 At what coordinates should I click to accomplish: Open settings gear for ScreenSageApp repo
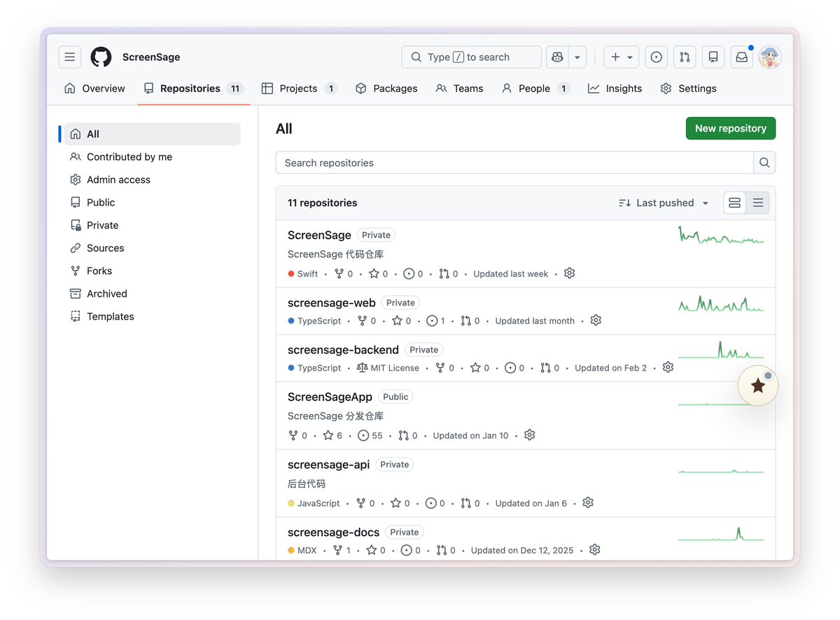[x=530, y=435]
